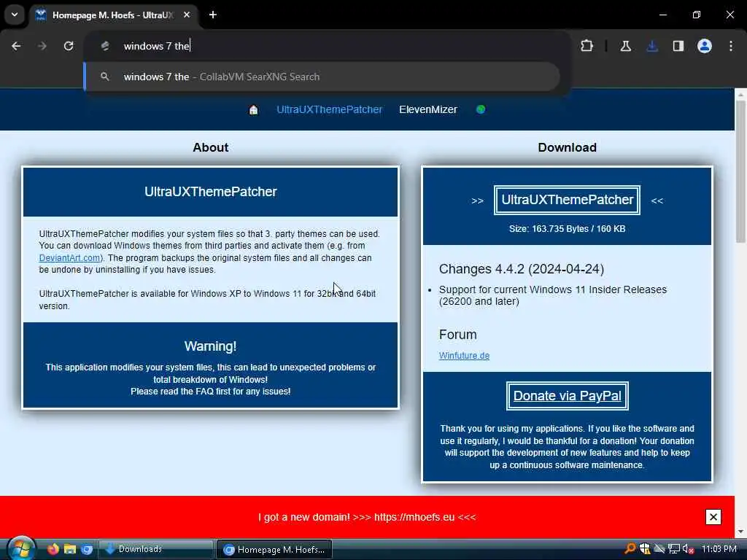Click the scrollbar up arrow
747x560 pixels.
coord(741,95)
